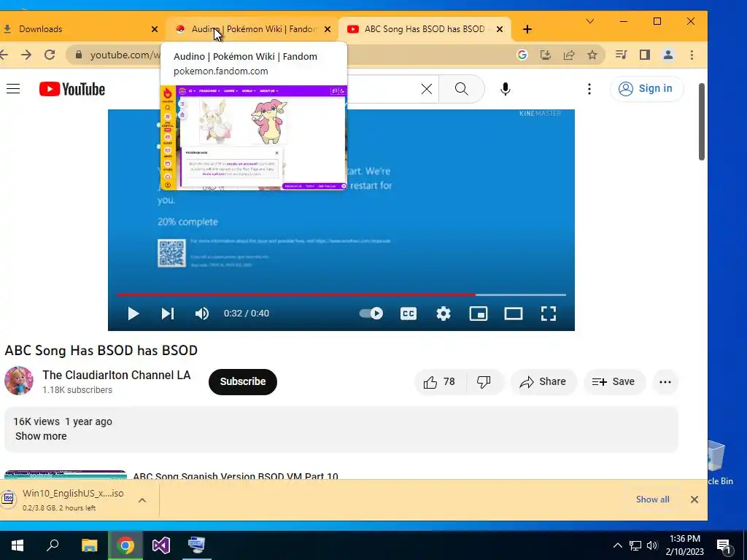The height and width of the screenshot is (560, 747).
Task: Click the page vertical scrollbar
Action: 702,122
